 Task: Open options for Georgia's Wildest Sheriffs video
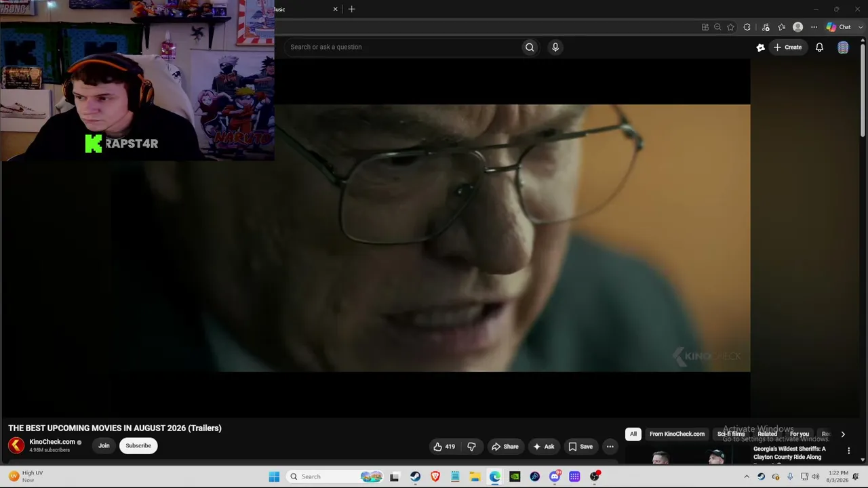(x=848, y=451)
